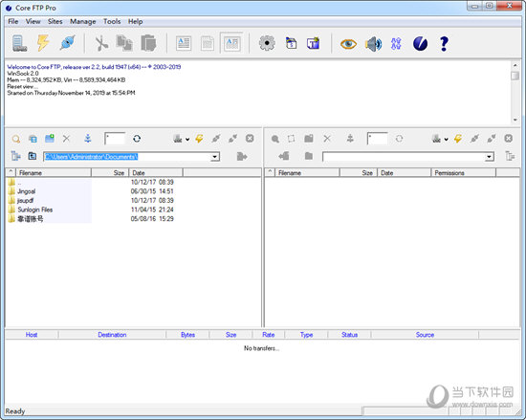Click remote pane delete X icon

click(x=327, y=138)
